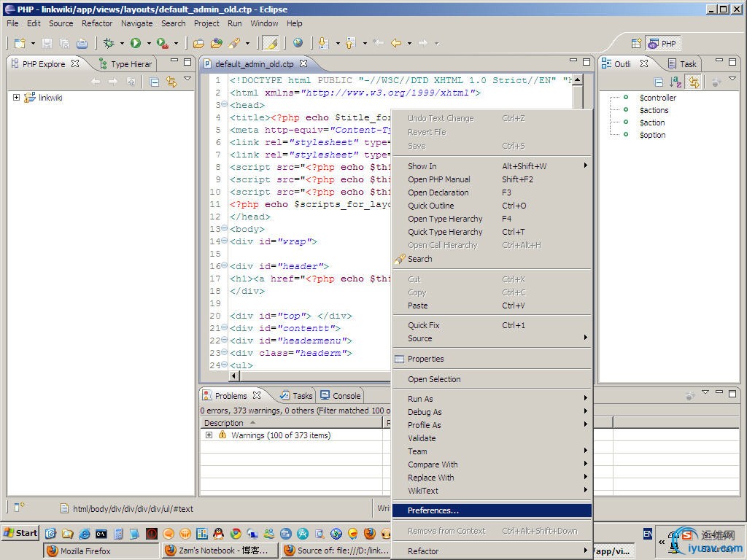
Task: Click editor vertical scrollbar up arrow
Action: pos(578,79)
